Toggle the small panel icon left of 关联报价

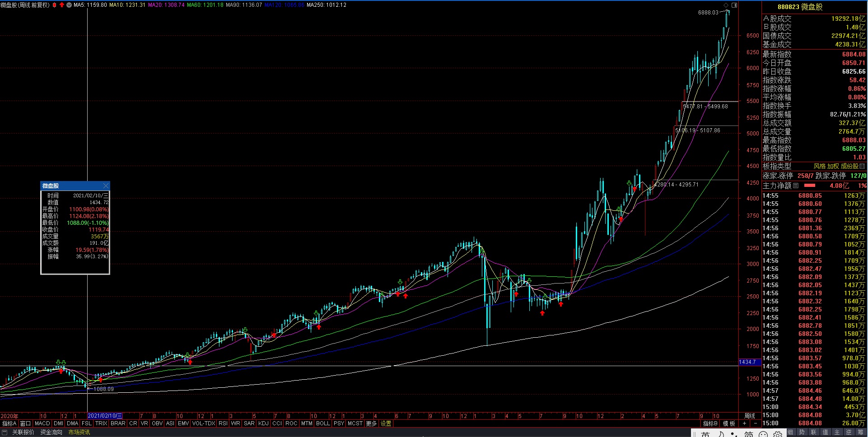tap(5, 432)
